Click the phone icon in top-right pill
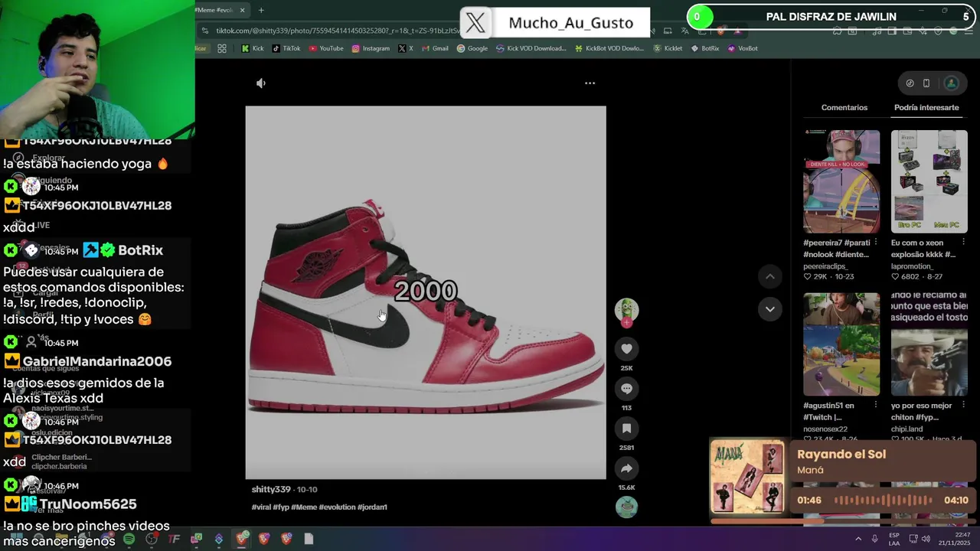980x551 pixels. pos(926,83)
